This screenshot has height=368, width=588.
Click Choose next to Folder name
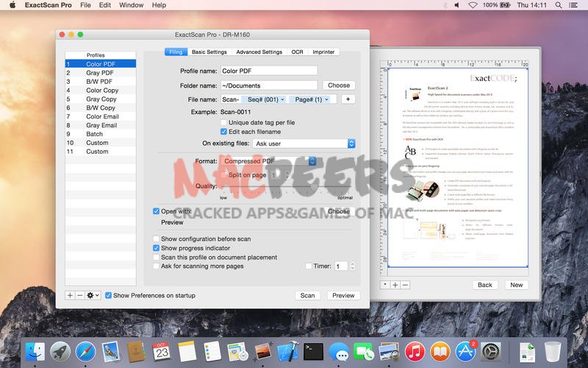pyautogui.click(x=339, y=85)
